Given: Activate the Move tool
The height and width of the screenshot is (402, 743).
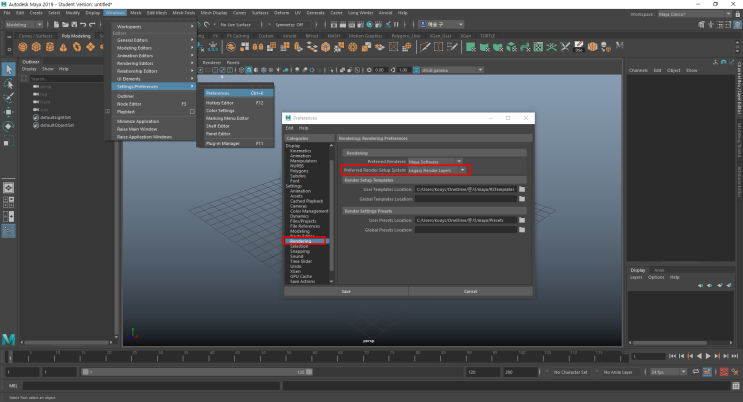Looking at the screenshot, I should point(9,112).
